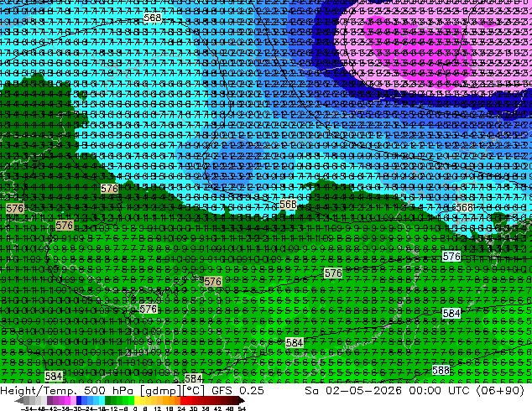Click the dark right arrow end of legend
This screenshot has width=532, height=411.
(241, 401)
